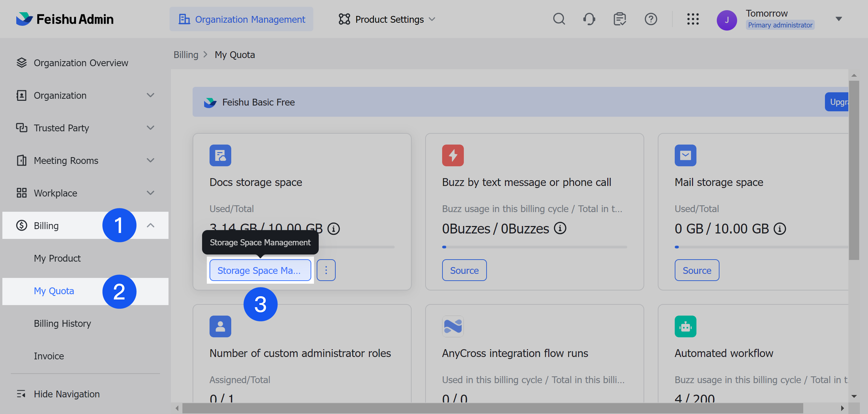Expand the Organization sidebar section
This screenshot has height=414, width=868.
click(151, 95)
